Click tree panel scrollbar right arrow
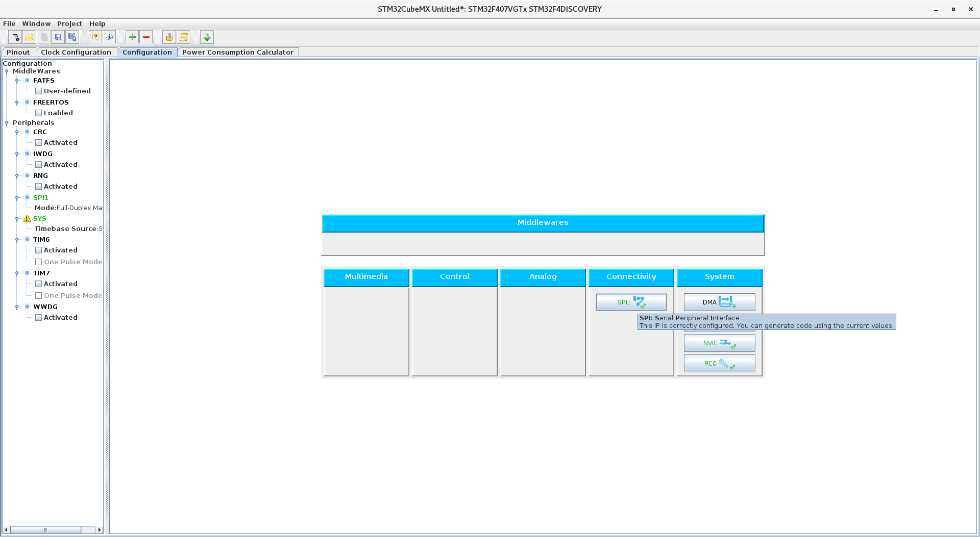 click(x=100, y=530)
